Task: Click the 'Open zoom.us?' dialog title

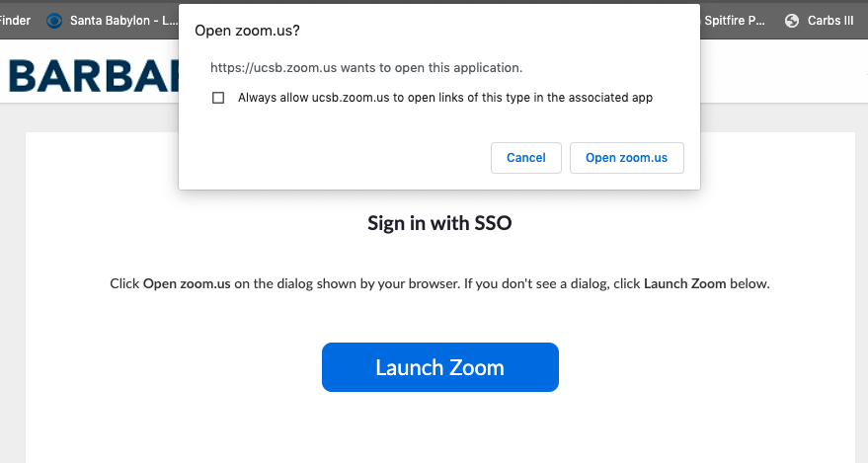Action: pos(247,31)
